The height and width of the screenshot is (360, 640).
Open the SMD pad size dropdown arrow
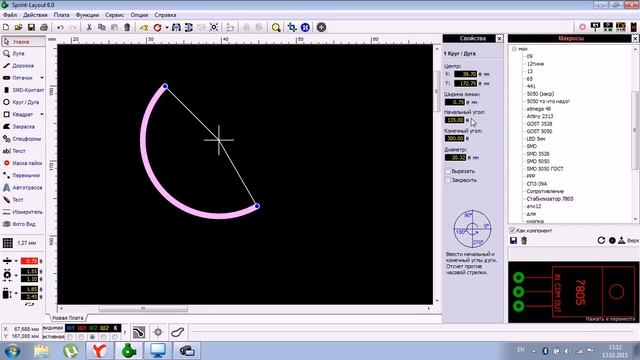(16, 293)
